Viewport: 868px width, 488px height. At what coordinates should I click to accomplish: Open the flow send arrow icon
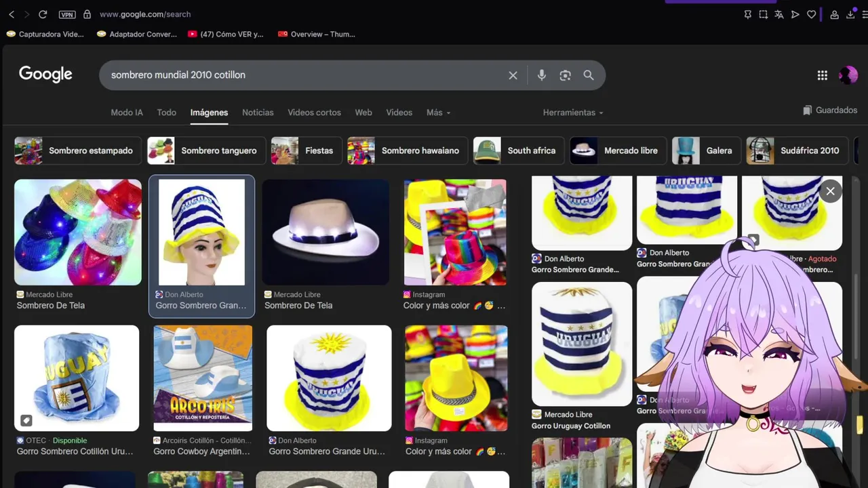(x=795, y=14)
